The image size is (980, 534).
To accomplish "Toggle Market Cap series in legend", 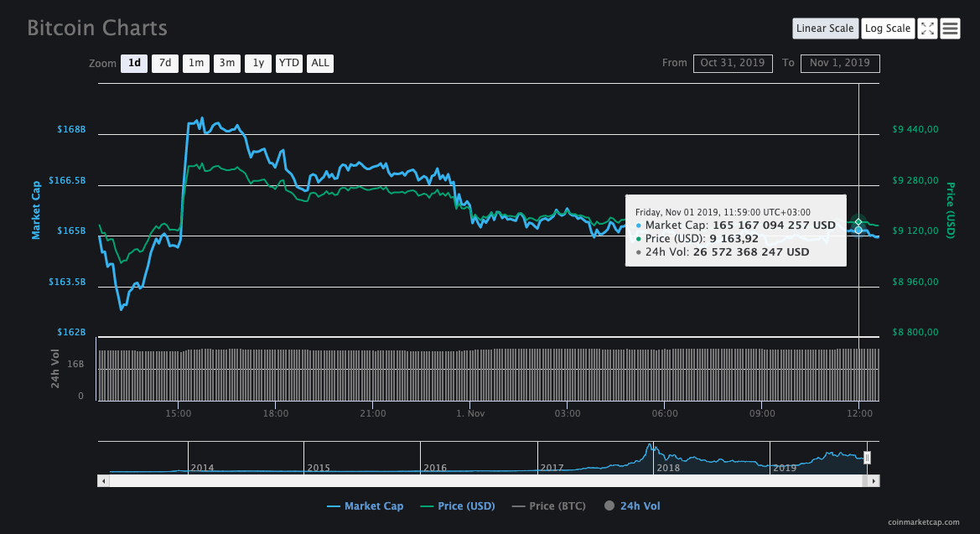I will [366, 505].
